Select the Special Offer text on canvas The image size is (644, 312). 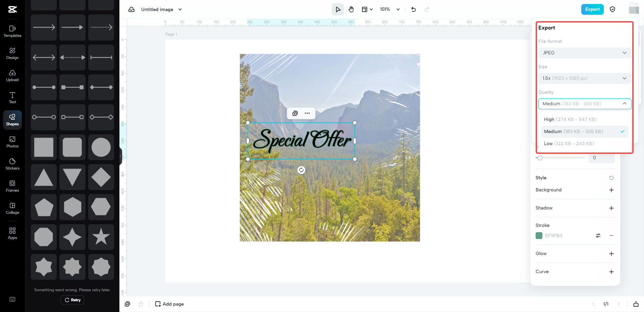coord(302,141)
